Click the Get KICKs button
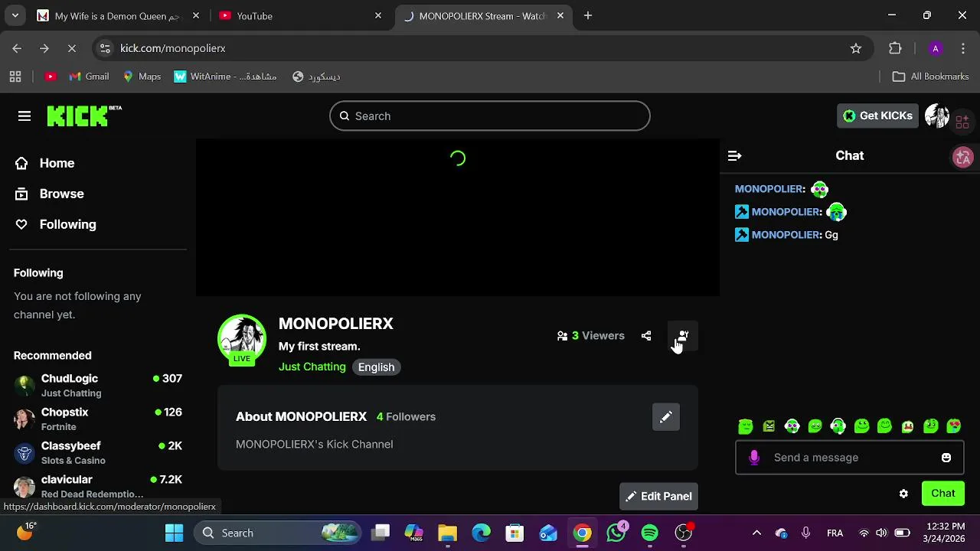Image resolution: width=980 pixels, height=551 pixels. (x=877, y=116)
